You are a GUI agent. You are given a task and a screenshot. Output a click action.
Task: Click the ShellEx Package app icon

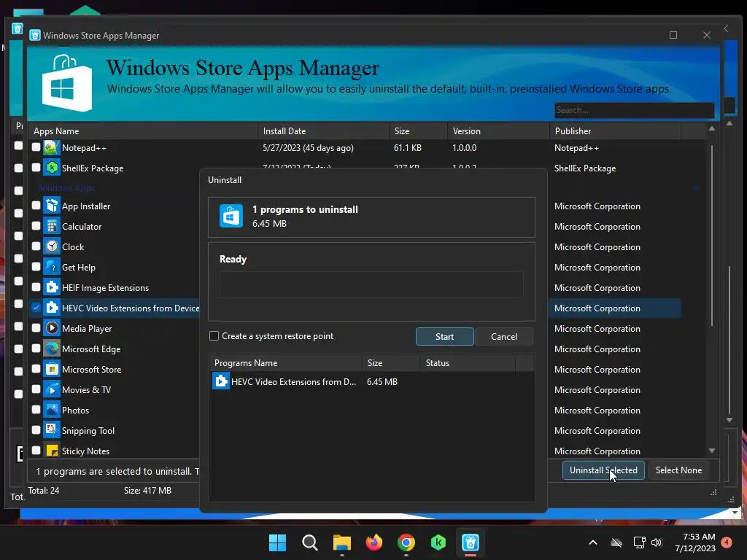click(52, 168)
